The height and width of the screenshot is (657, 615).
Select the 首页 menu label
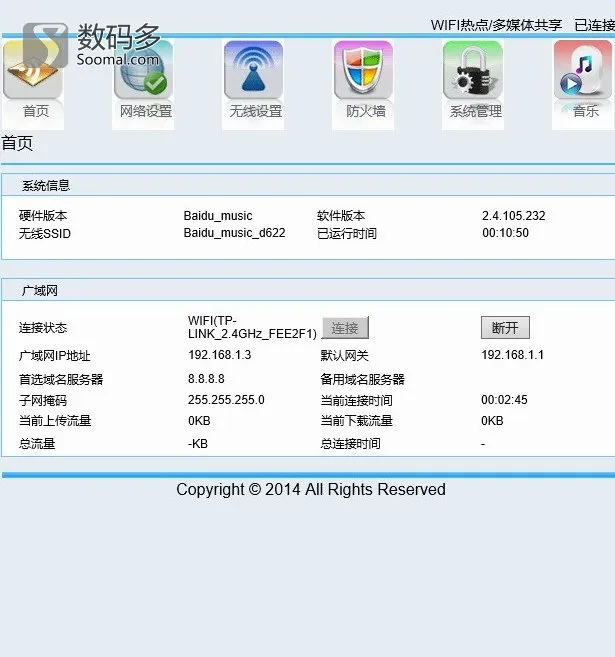point(36,111)
